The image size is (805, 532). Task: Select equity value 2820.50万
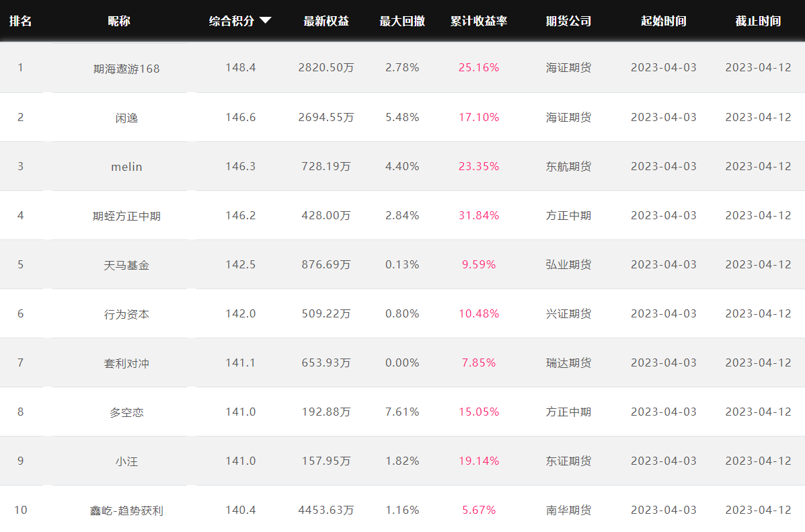tap(326, 68)
